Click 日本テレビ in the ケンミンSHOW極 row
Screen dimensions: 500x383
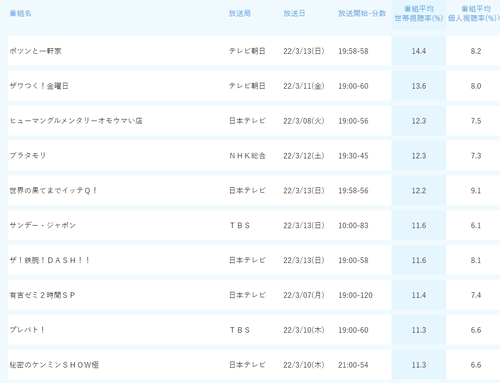coord(247,365)
